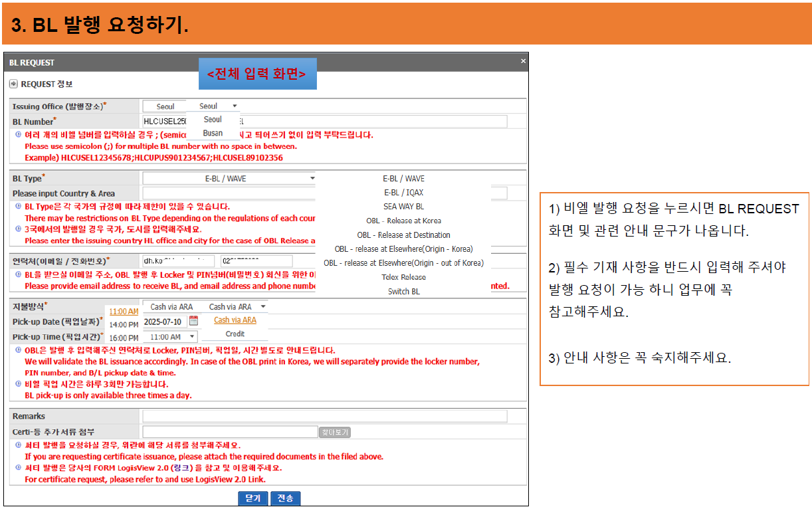Click the Remarks input field
Viewport: 812px width, 509px height.
[x=326, y=416]
